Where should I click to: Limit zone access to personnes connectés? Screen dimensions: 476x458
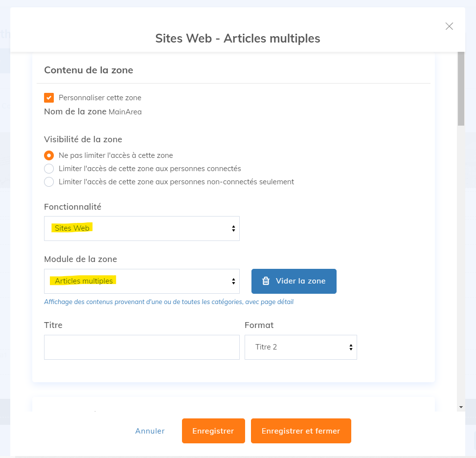[49, 169]
